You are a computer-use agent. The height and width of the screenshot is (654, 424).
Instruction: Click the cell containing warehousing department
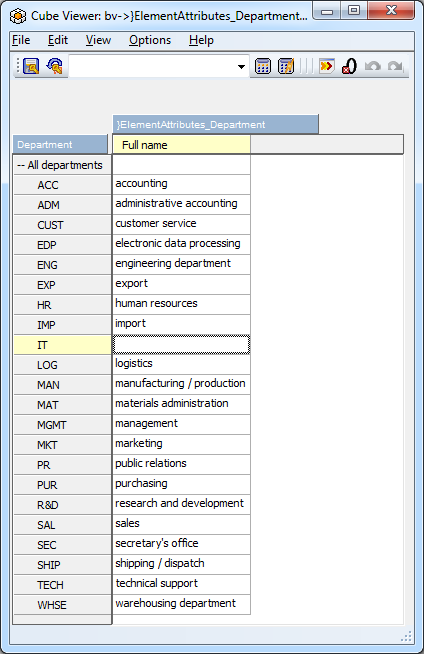click(181, 604)
